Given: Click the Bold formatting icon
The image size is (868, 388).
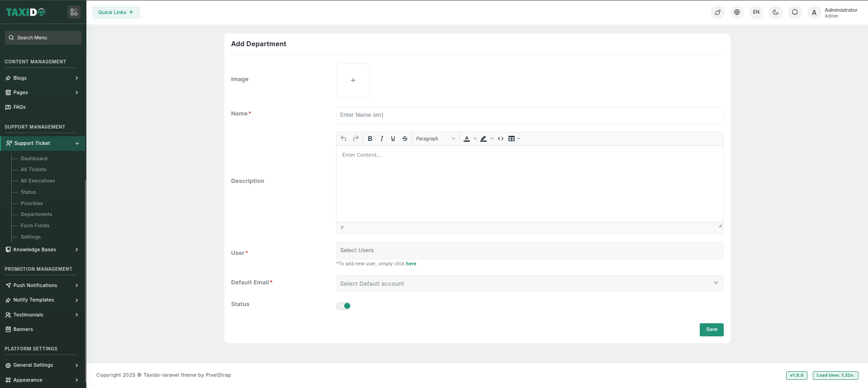Looking at the screenshot, I should [x=370, y=139].
